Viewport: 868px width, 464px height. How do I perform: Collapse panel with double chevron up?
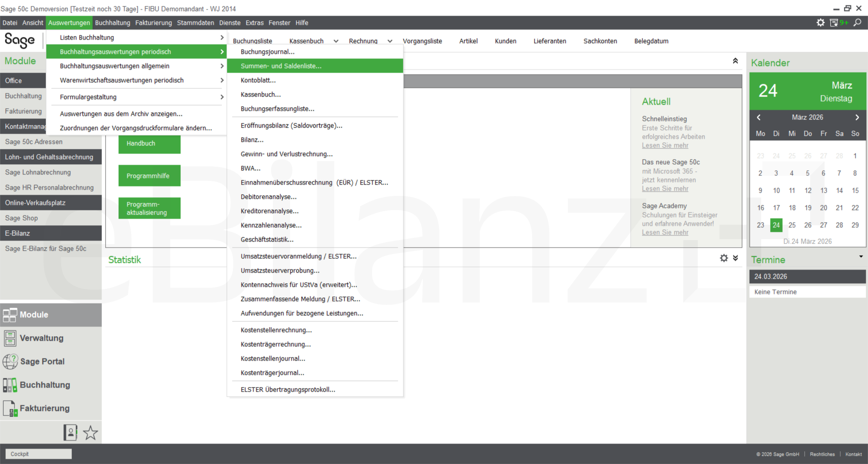click(735, 61)
